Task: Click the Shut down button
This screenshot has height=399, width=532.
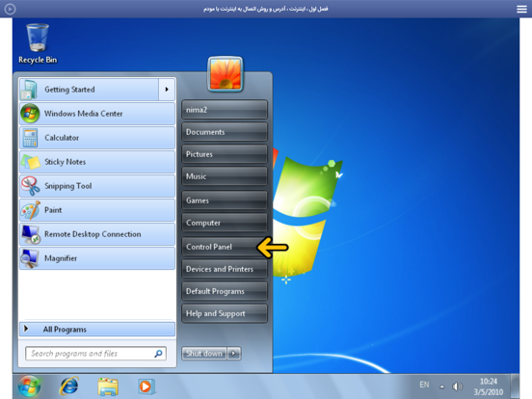Action: tap(204, 353)
